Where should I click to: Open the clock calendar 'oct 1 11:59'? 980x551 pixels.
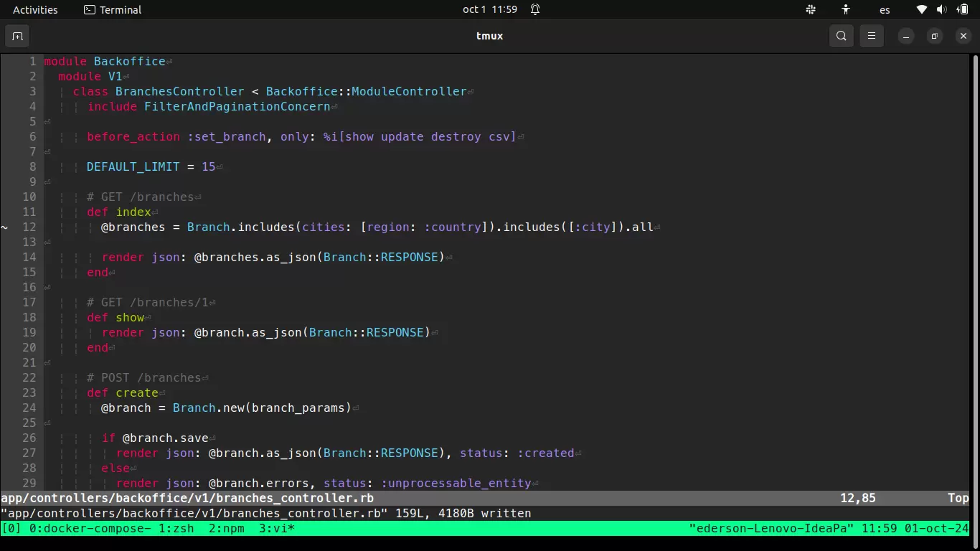(x=490, y=10)
